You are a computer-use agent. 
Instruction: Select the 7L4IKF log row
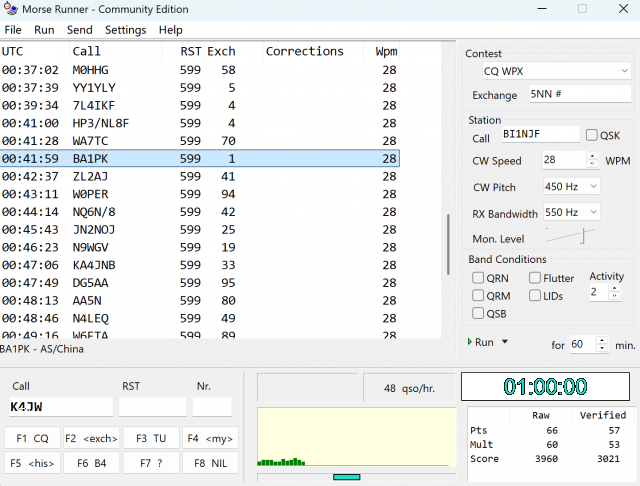coord(200,105)
